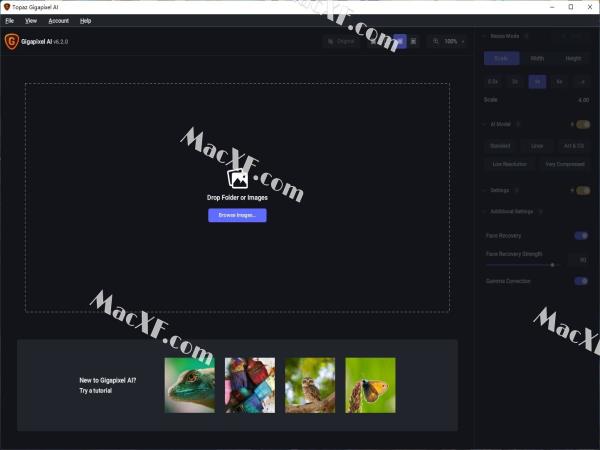Collapse the Settings section
The height and width of the screenshot is (450, 600).
[484, 190]
